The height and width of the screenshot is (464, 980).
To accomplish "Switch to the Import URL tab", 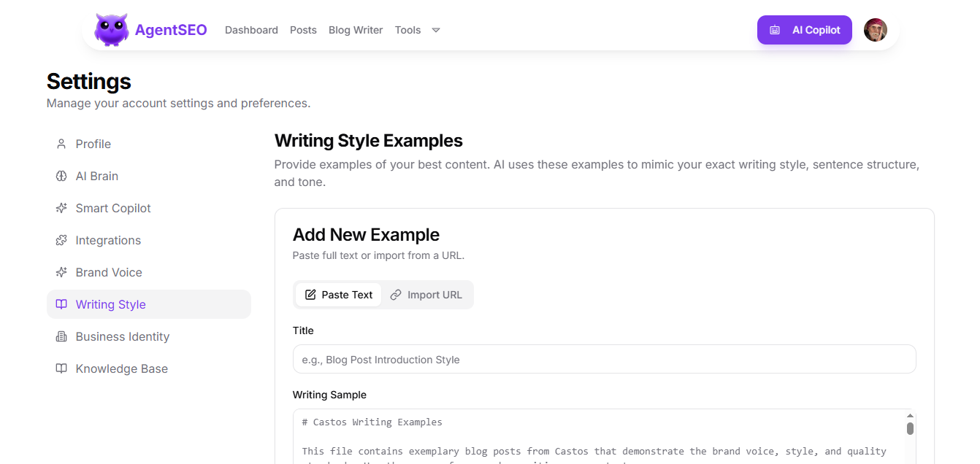I will tap(426, 294).
